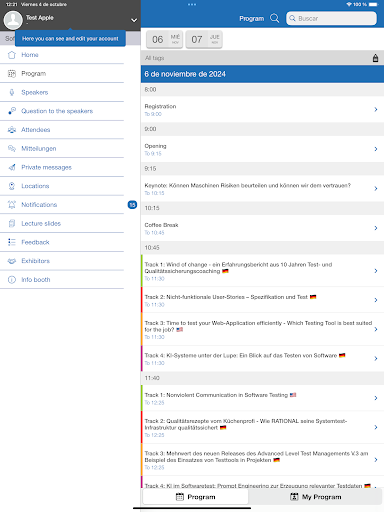Viewport: 384px width, 512px height.
Task: Tap the Program calendar icon in sidebar
Action: point(12,74)
